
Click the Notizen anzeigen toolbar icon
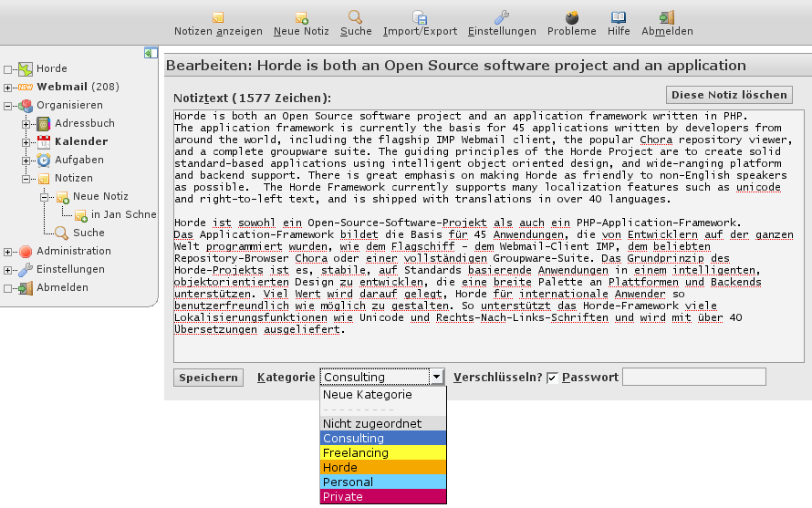pos(218,17)
